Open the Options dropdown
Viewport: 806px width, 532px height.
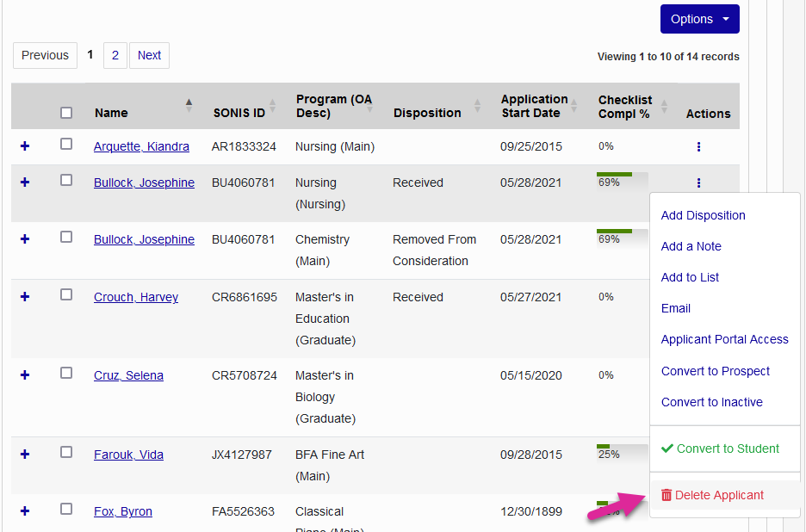pyautogui.click(x=699, y=18)
